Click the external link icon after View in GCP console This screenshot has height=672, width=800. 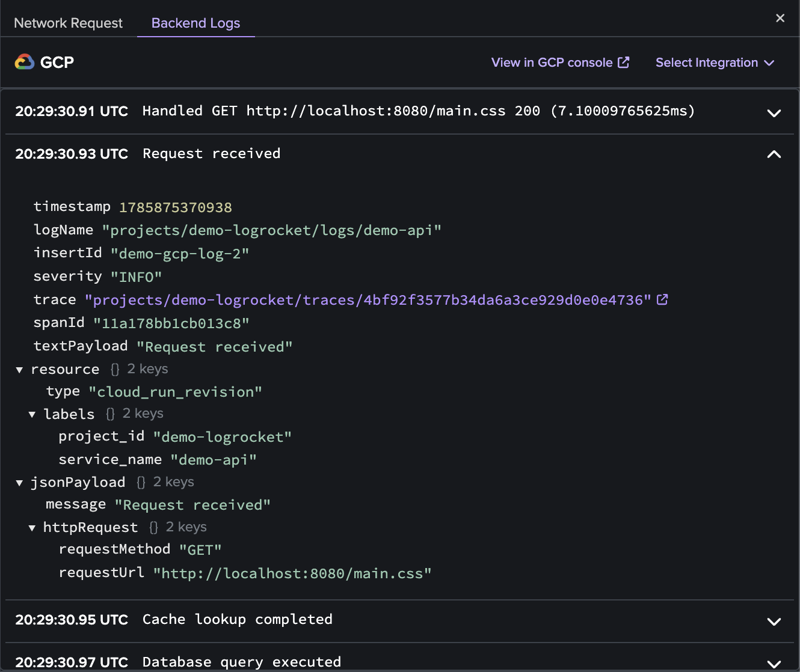(x=624, y=62)
